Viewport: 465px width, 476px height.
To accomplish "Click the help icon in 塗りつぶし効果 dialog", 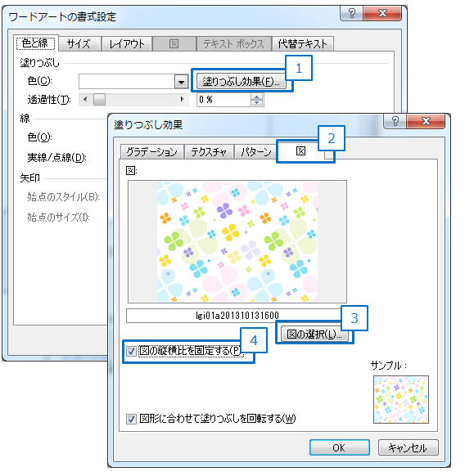I will (x=395, y=121).
